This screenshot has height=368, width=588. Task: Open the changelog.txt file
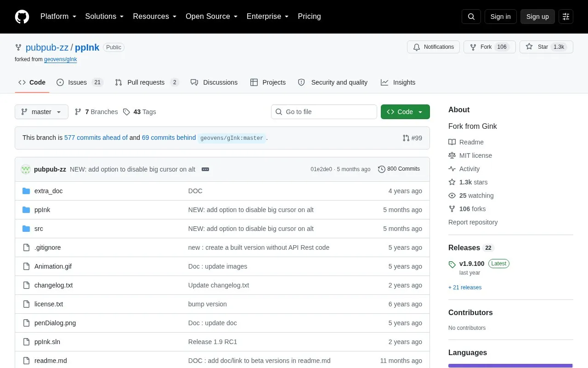[x=53, y=285]
